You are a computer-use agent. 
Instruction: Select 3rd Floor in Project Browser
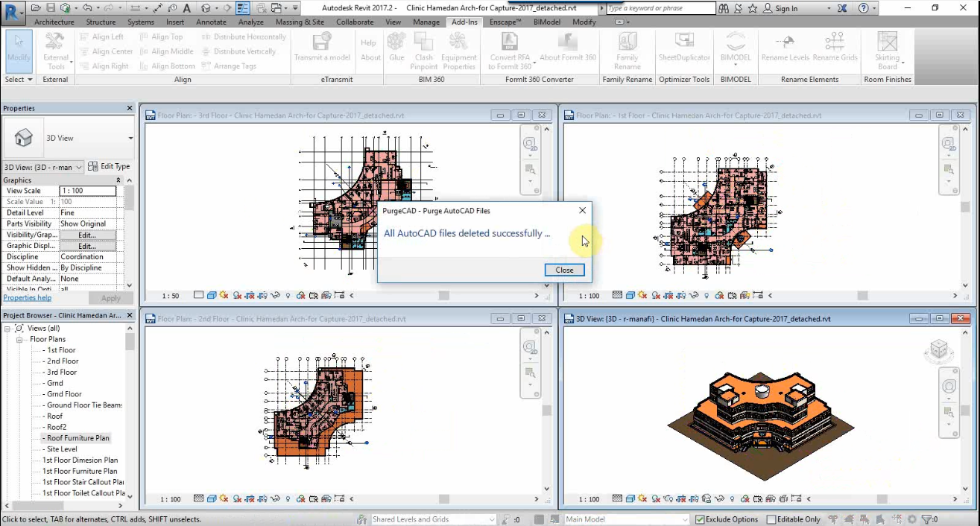pos(62,372)
